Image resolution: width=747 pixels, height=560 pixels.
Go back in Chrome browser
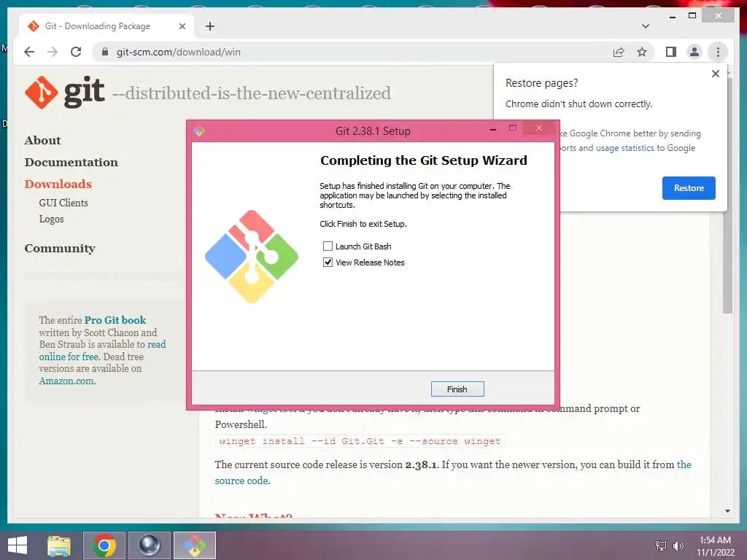(29, 52)
